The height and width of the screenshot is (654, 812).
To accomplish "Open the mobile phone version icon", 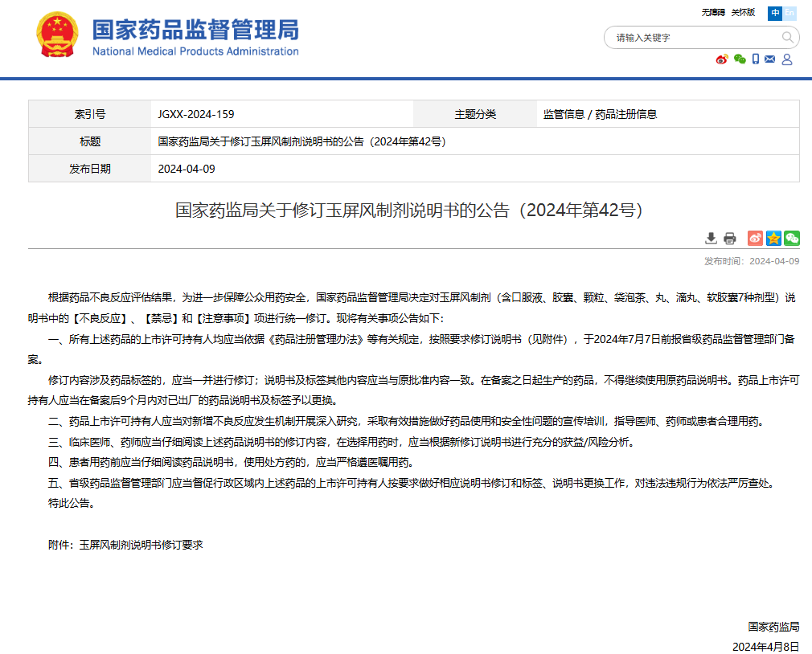I will point(756,59).
